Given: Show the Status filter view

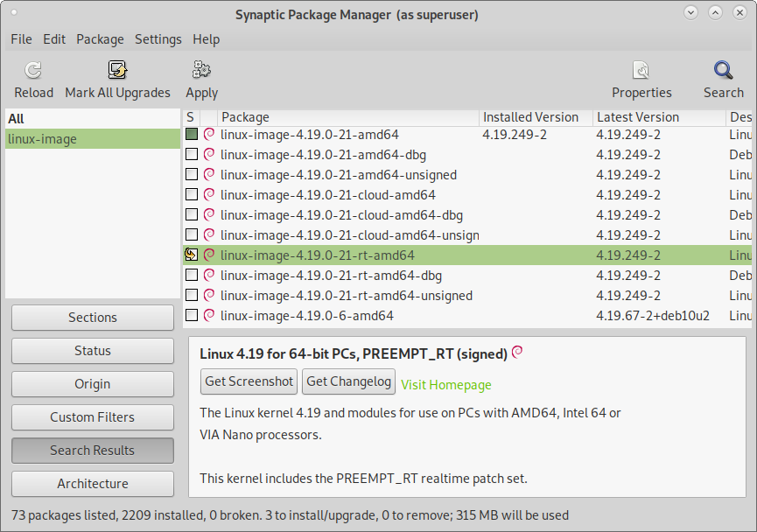Looking at the screenshot, I should (x=92, y=351).
